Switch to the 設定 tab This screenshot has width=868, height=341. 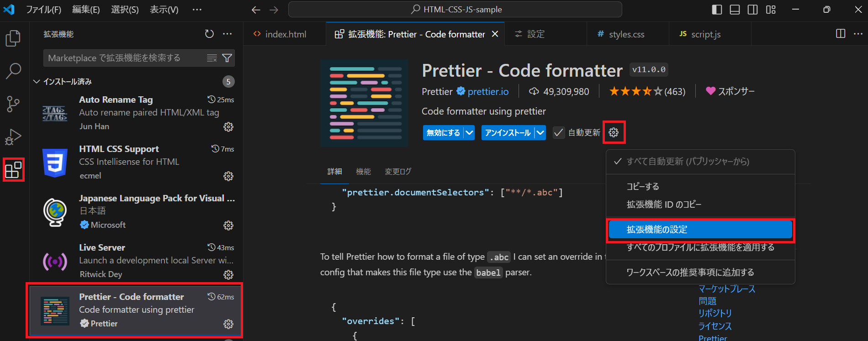point(546,34)
